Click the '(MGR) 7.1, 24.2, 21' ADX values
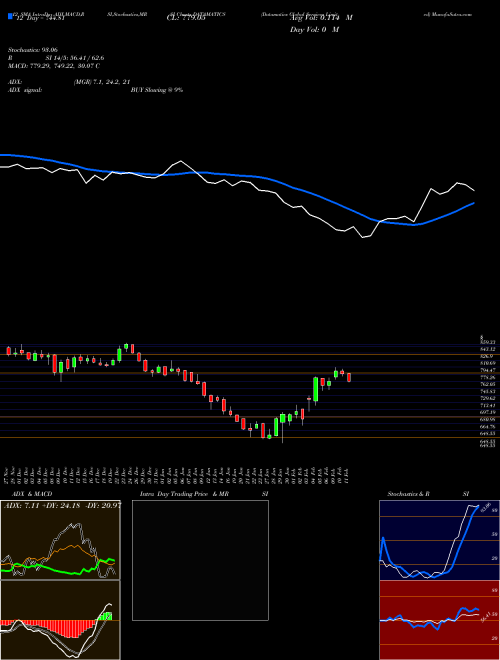500x660 pixels. click(101, 82)
